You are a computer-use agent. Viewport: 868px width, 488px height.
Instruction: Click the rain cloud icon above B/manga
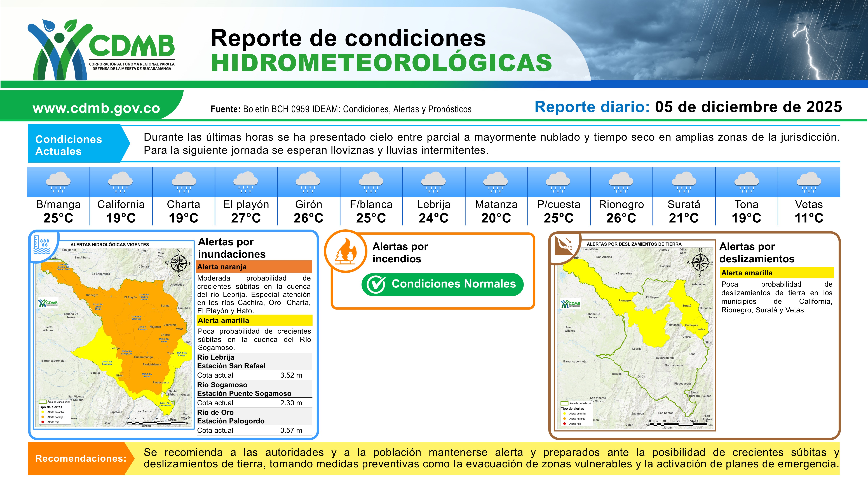pos(58,182)
